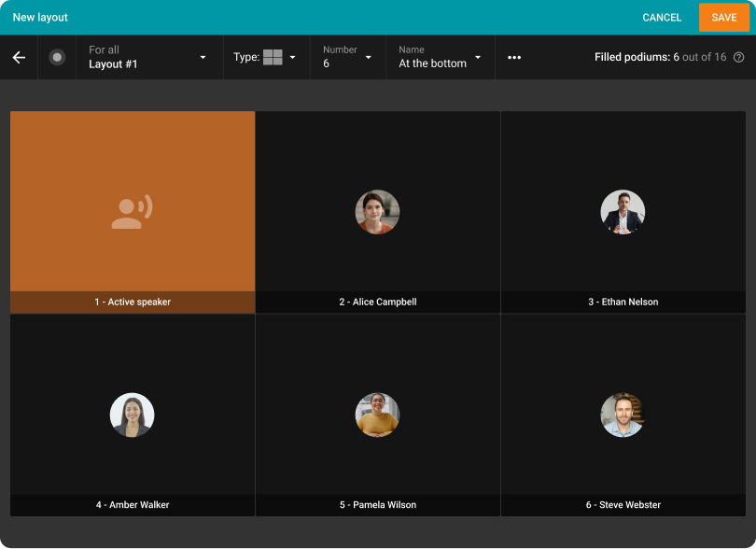Click the orange Save button
Image resolution: width=756 pixels, height=549 pixels.
tap(723, 18)
